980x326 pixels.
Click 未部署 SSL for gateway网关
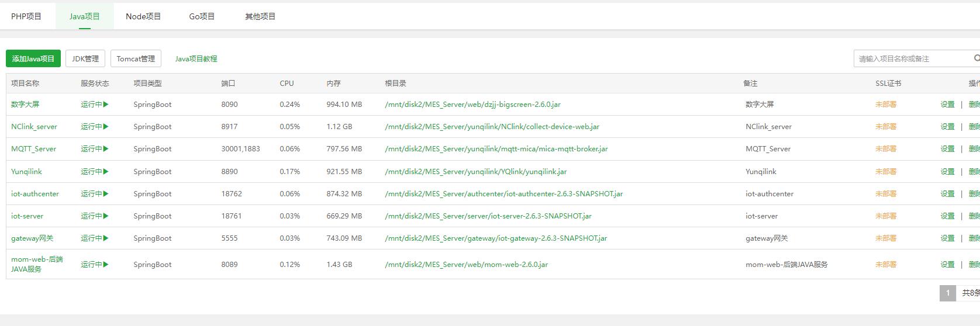pyautogui.click(x=886, y=238)
